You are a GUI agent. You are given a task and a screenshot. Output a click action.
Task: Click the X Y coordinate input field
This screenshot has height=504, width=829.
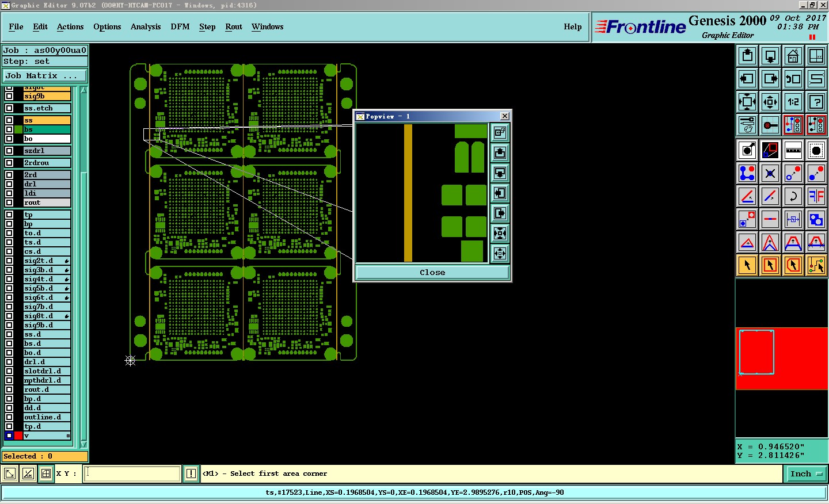pos(132,474)
